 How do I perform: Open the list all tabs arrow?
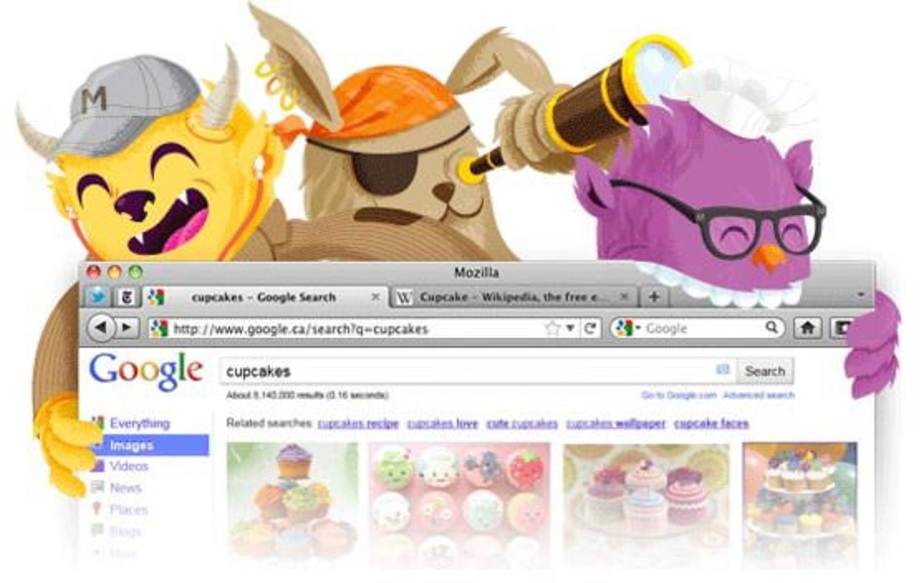(861, 295)
